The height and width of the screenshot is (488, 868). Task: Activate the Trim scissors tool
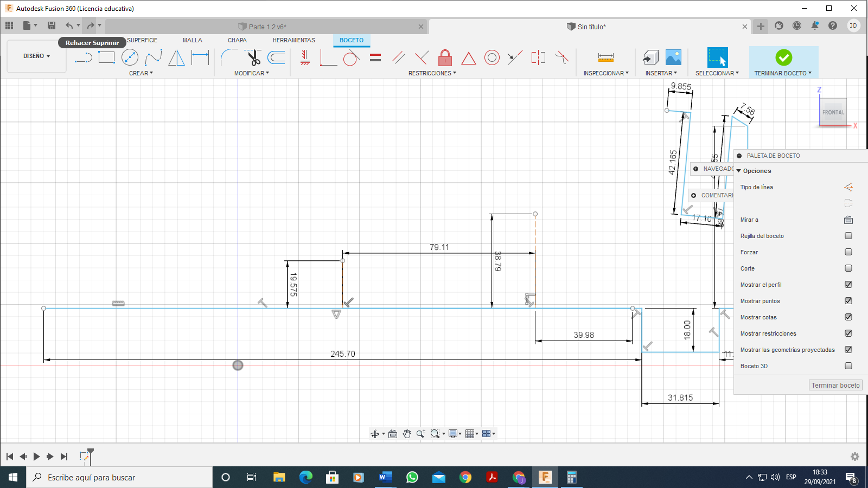pos(253,57)
